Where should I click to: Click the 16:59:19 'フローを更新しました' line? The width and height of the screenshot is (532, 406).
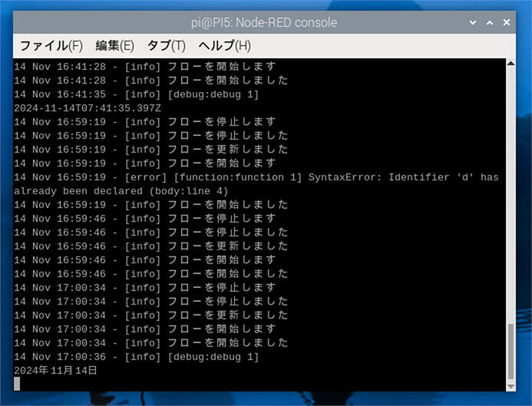(151, 150)
